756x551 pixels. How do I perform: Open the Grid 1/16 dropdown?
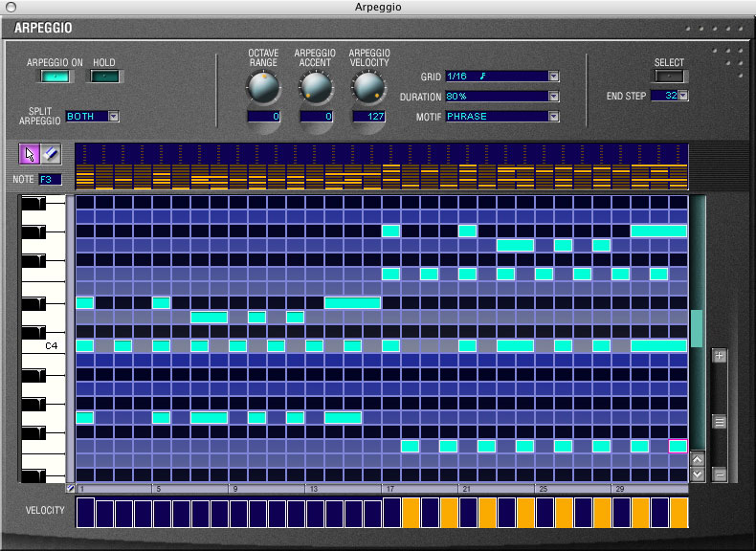pyautogui.click(x=553, y=77)
